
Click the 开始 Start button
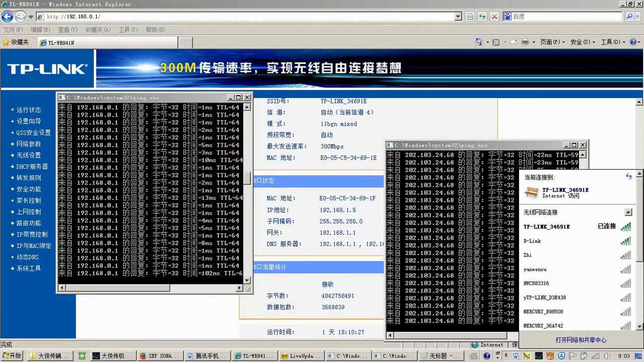click(12, 356)
